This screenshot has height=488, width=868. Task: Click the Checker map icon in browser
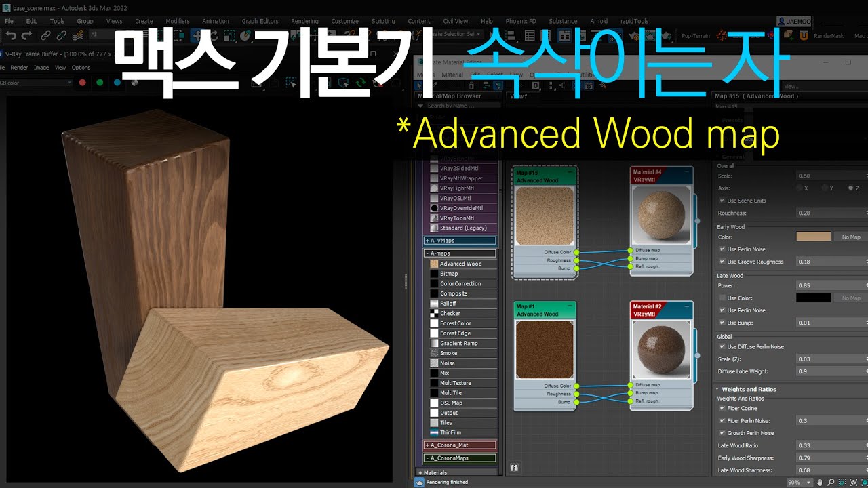point(434,313)
